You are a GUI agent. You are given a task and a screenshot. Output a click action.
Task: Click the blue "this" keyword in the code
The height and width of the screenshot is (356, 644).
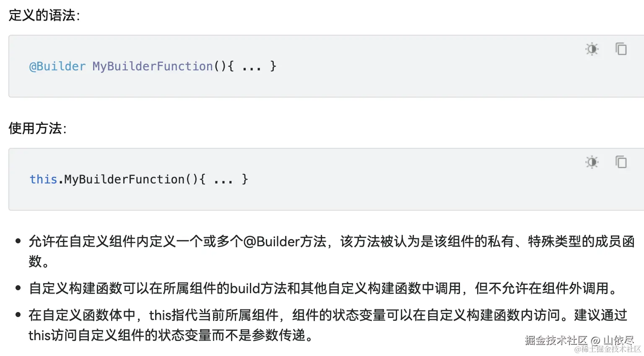pyautogui.click(x=43, y=179)
